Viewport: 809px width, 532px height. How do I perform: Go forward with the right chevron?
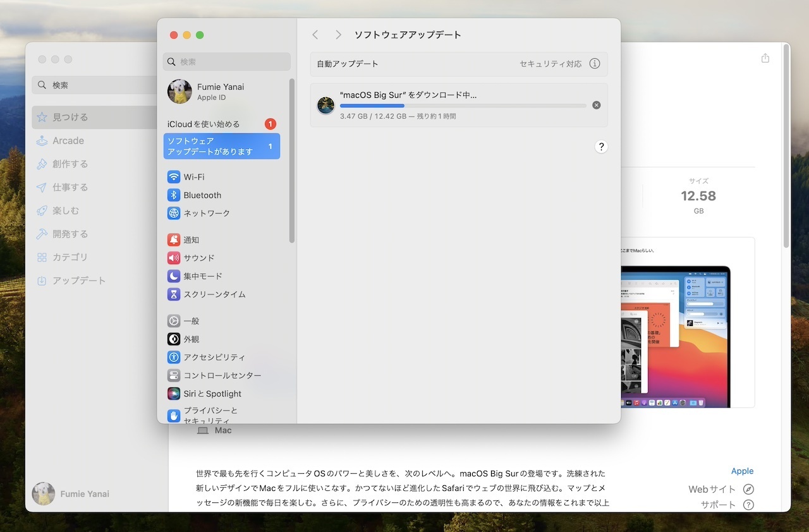[338, 35]
